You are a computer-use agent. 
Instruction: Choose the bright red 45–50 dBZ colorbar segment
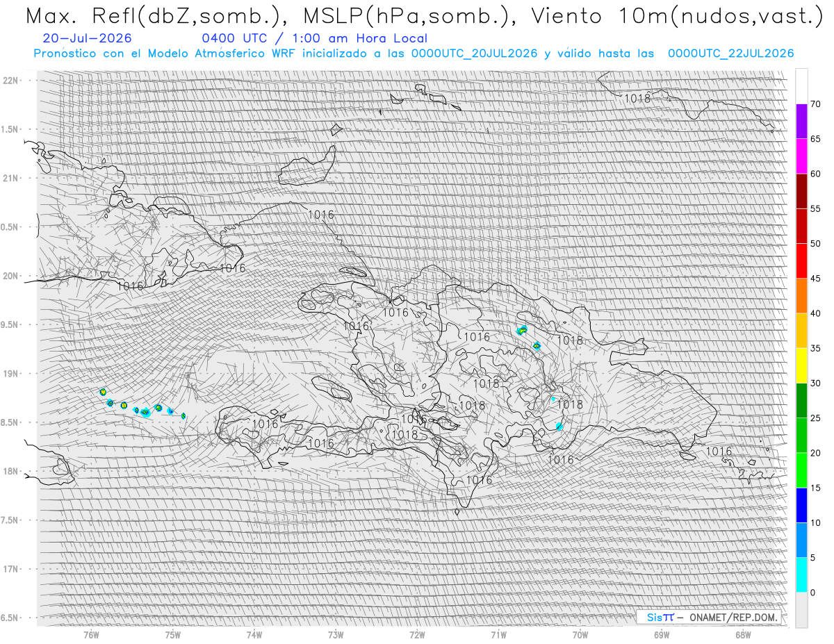click(801, 261)
